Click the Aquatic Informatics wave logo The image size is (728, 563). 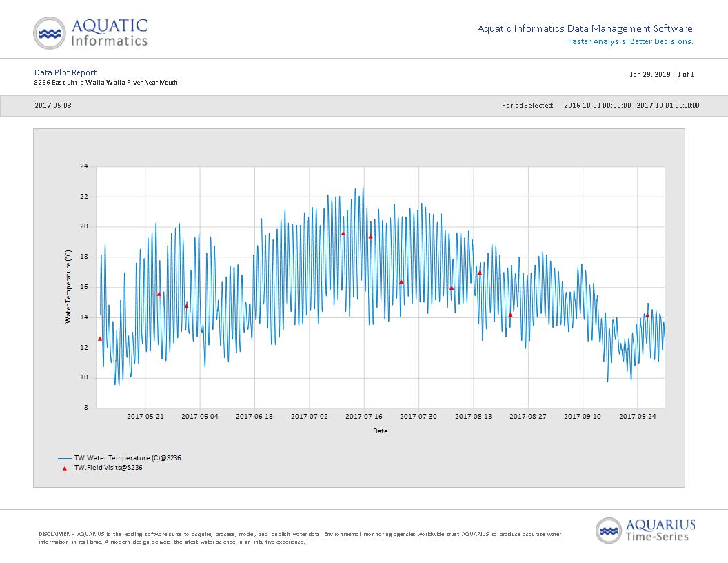(49, 33)
